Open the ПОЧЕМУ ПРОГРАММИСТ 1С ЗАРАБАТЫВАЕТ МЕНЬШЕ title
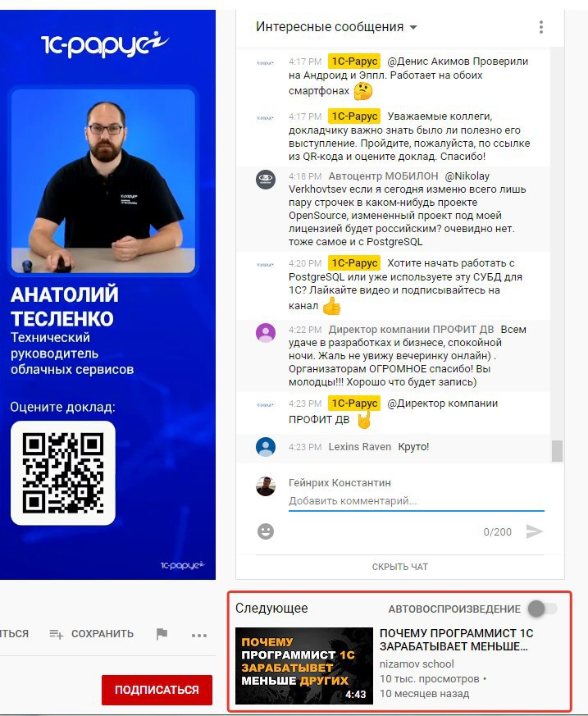The image size is (588, 716). 457,640
